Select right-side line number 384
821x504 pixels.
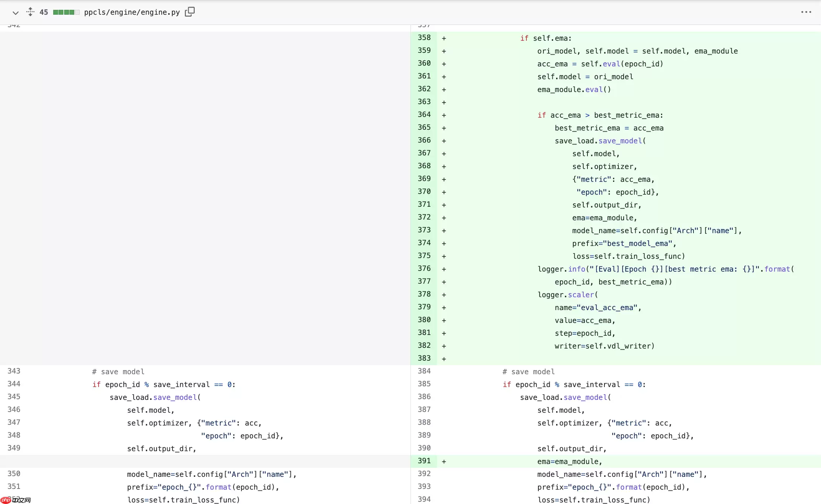click(424, 371)
